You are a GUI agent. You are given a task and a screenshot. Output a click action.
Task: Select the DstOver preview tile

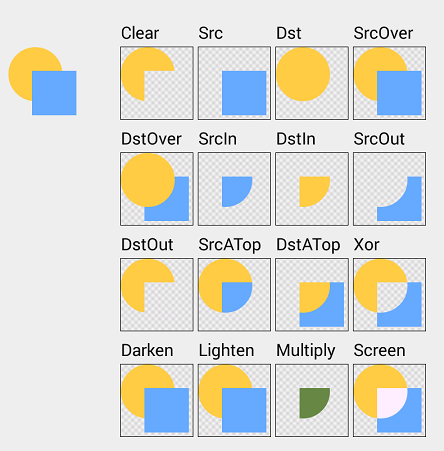(x=157, y=189)
